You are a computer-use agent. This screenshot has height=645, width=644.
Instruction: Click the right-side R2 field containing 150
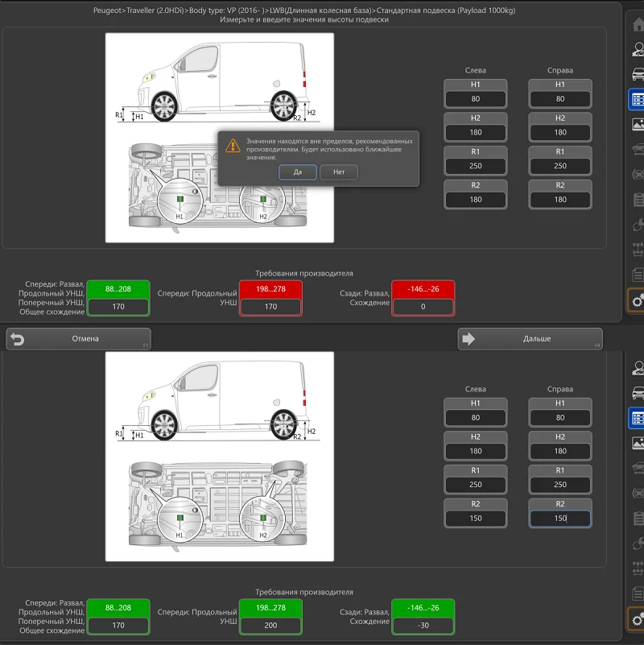tap(559, 519)
